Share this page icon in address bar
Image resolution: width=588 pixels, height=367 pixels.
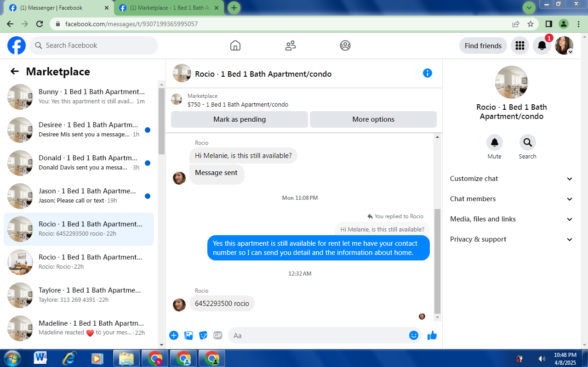pyautogui.click(x=516, y=24)
